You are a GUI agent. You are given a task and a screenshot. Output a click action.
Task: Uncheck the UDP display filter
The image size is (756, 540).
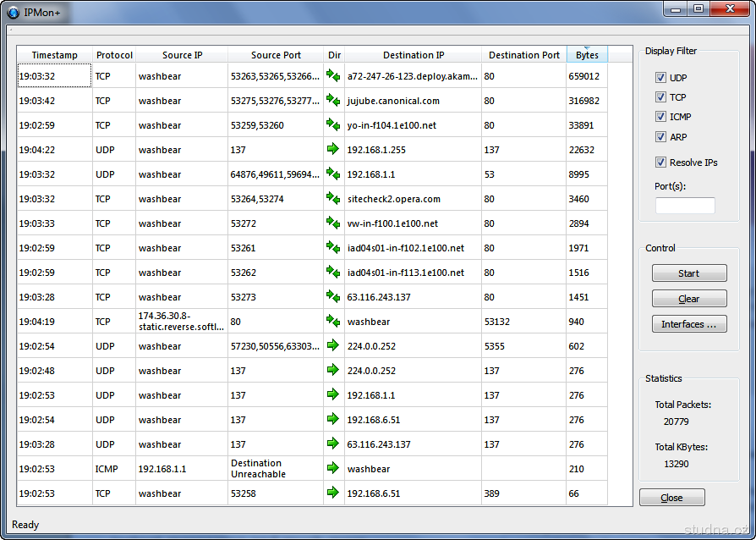point(660,78)
